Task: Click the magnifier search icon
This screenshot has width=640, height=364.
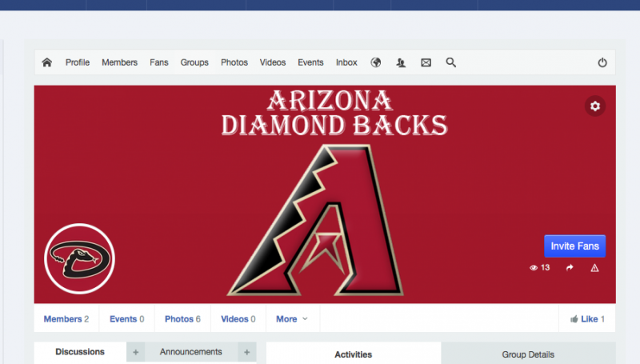Action: point(450,62)
